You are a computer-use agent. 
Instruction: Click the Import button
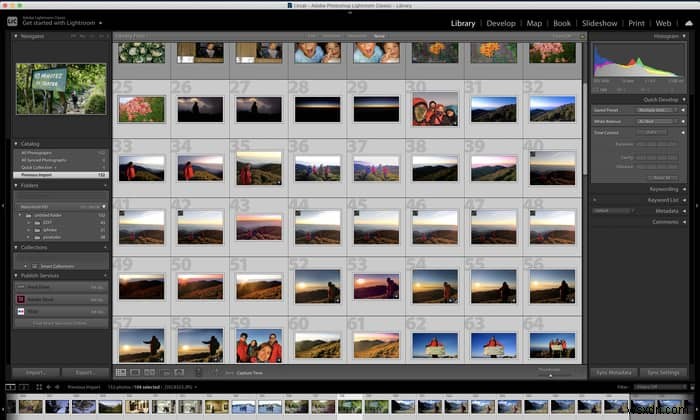(36, 372)
